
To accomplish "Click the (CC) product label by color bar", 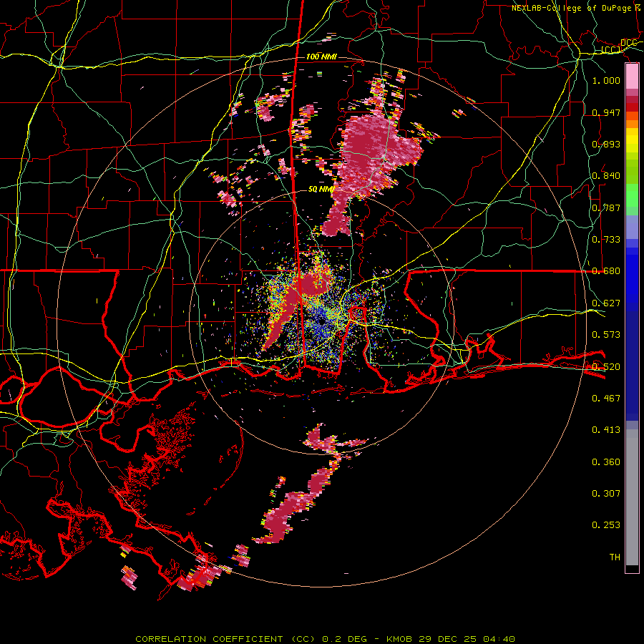I will click(611, 50).
